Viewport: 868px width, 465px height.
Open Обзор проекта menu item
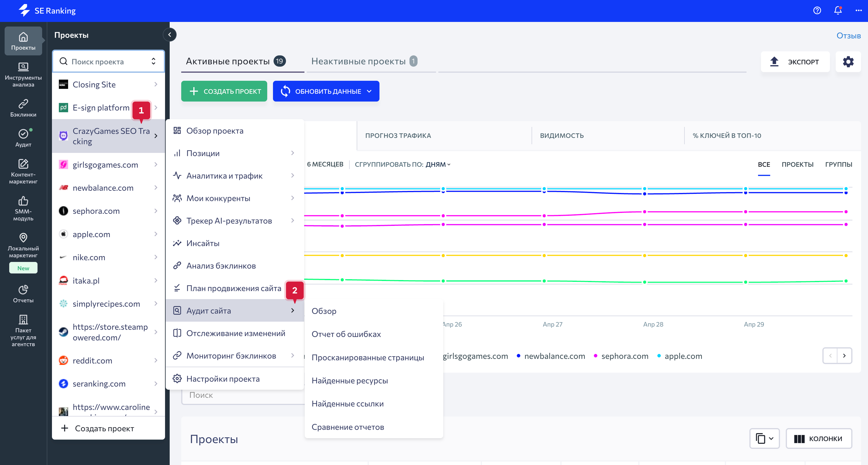(235, 130)
